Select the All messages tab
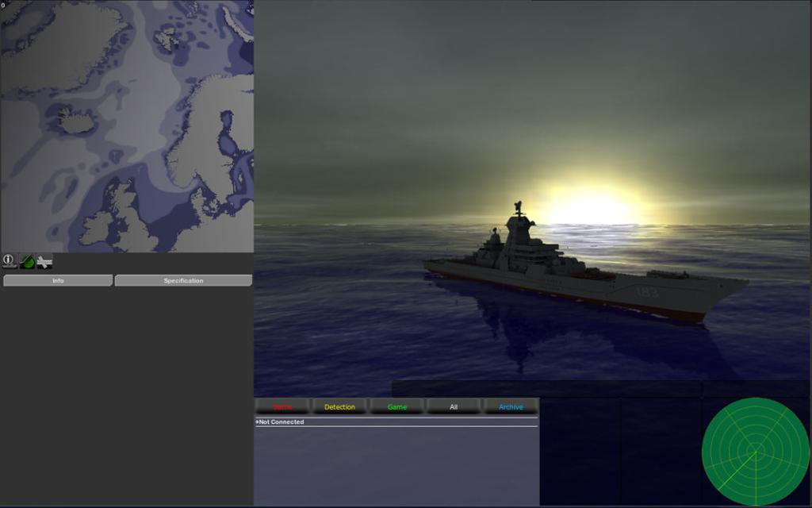 coord(453,406)
